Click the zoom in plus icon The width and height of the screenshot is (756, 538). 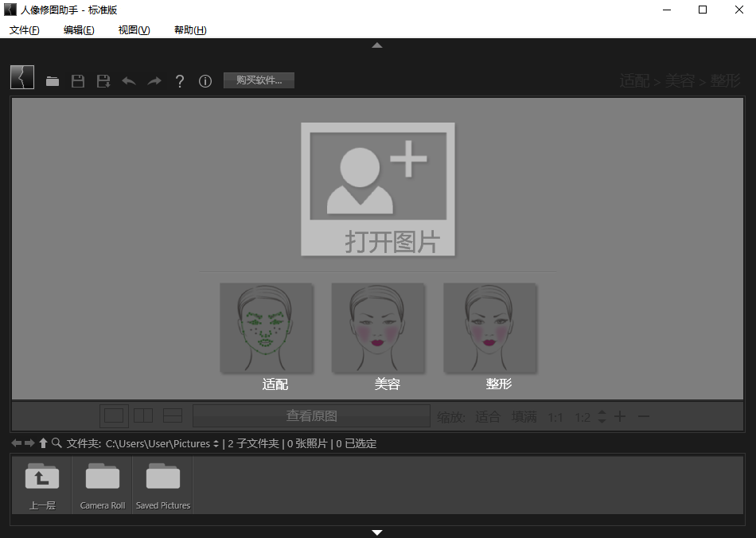pyautogui.click(x=620, y=416)
